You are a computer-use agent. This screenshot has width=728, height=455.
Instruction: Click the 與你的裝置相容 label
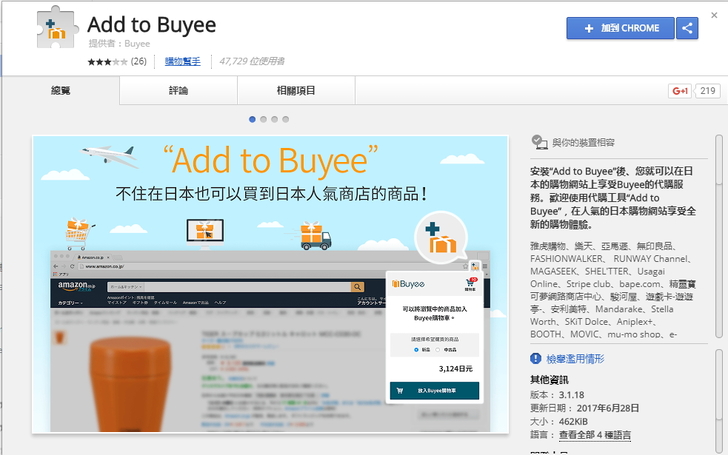pos(583,143)
